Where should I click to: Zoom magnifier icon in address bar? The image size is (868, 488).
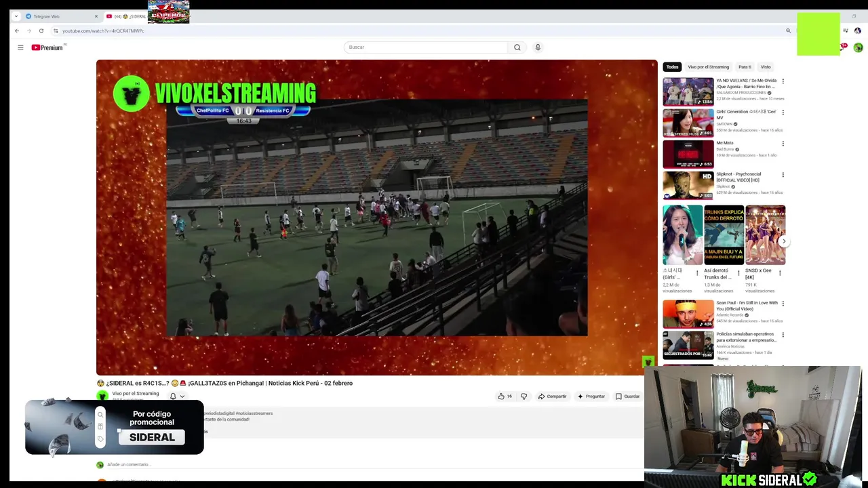coord(788,30)
